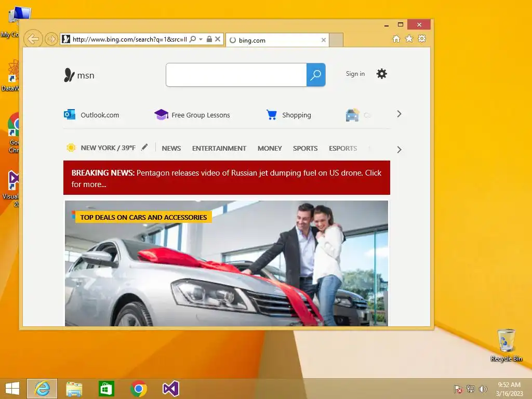
Task: Click the sun weather icon
Action: [71, 148]
